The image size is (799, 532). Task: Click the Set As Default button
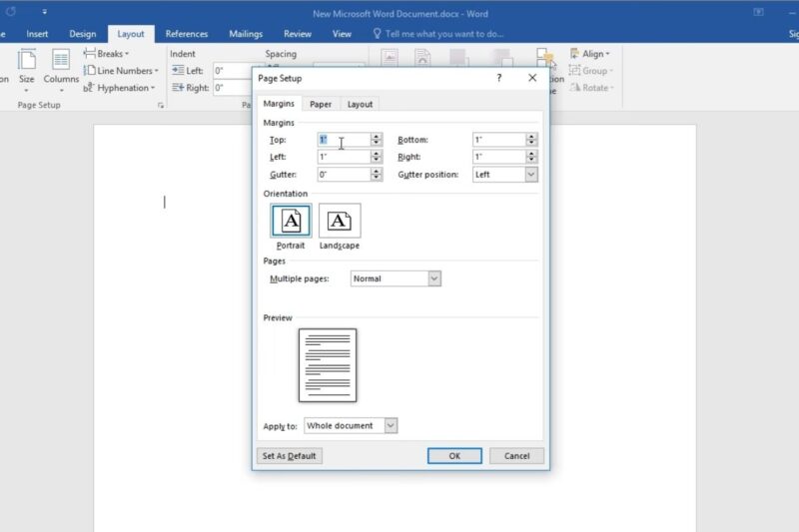(x=290, y=456)
